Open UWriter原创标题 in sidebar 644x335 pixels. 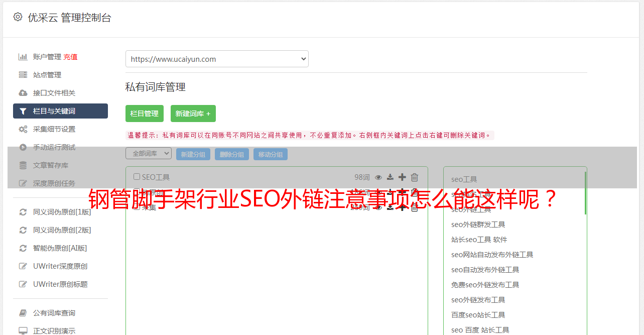click(x=60, y=284)
